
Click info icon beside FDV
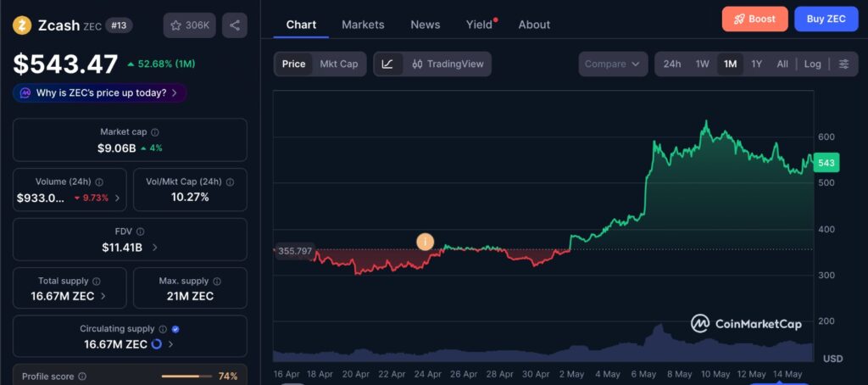(x=141, y=232)
